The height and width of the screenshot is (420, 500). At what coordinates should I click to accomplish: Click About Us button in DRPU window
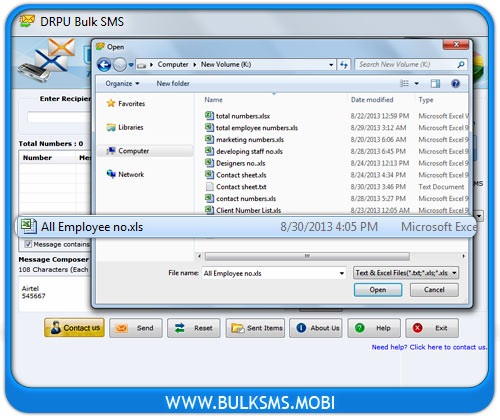316,328
